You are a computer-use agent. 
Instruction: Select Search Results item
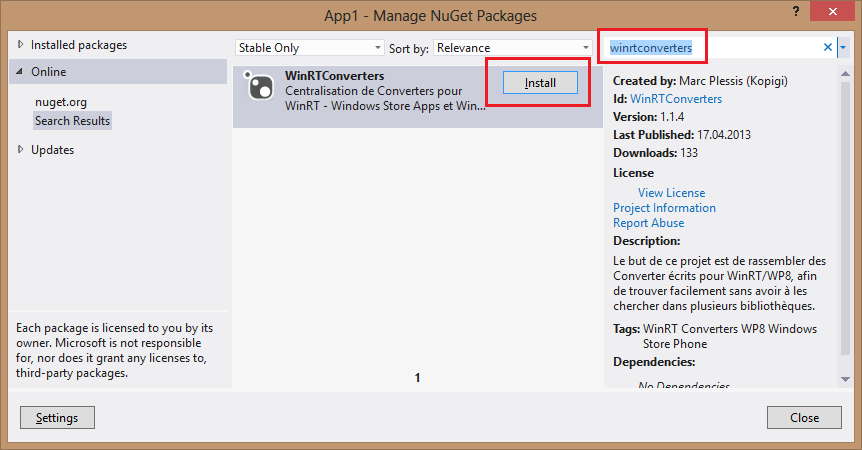(73, 121)
